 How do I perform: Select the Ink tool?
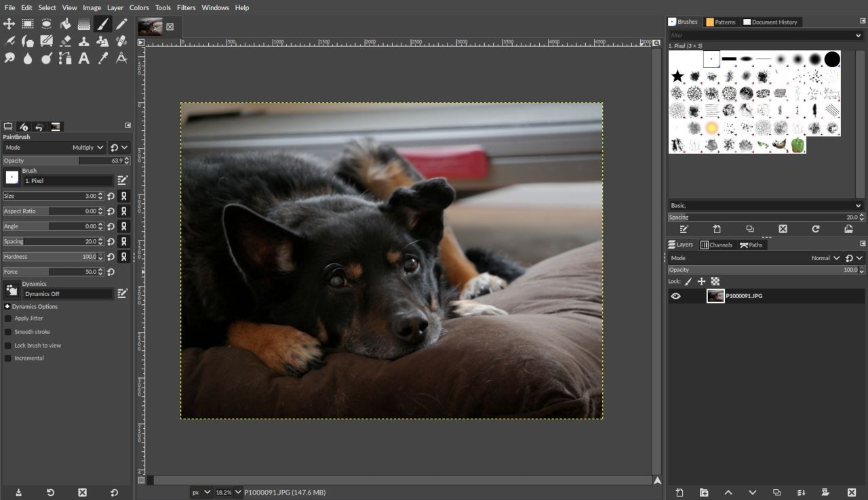click(x=28, y=41)
